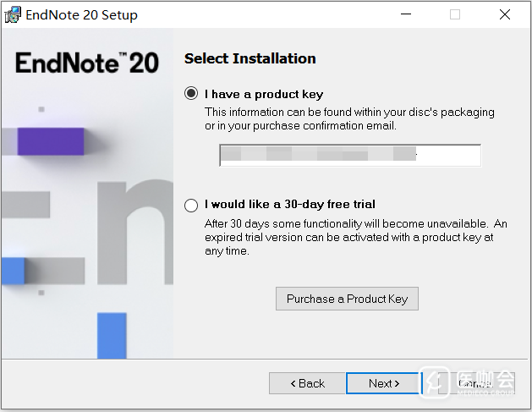Click the EndNote 20 logo in banner
This screenshot has height=412, width=532.
click(x=87, y=63)
